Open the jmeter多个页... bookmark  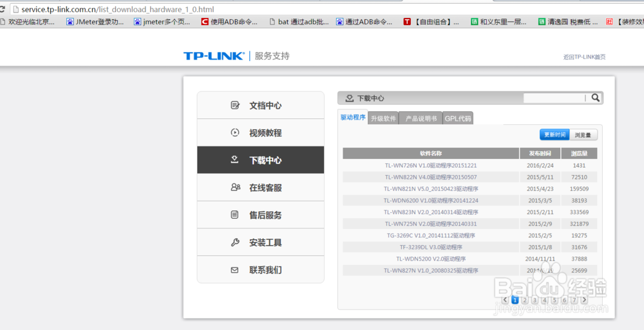click(162, 22)
